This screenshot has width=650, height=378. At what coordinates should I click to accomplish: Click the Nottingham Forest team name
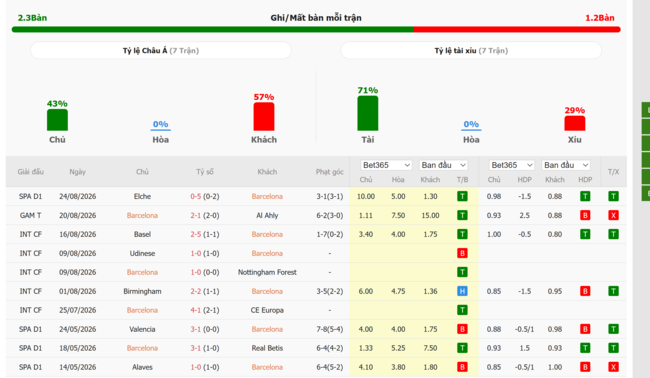(x=267, y=272)
